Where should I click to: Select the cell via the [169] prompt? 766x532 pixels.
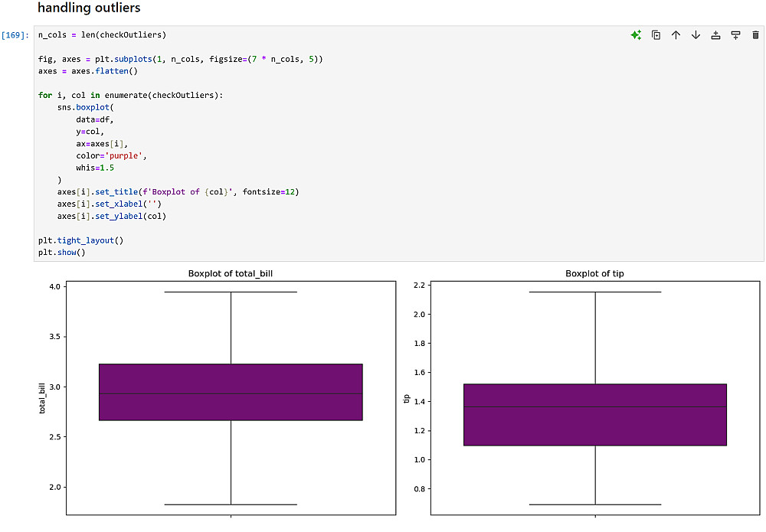tap(16, 35)
